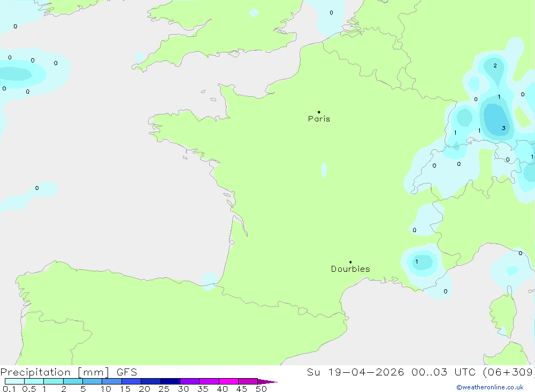The width and height of the screenshot is (535, 392).
Task: Pick the 45–50 mm legend swatch
Action: (248, 381)
